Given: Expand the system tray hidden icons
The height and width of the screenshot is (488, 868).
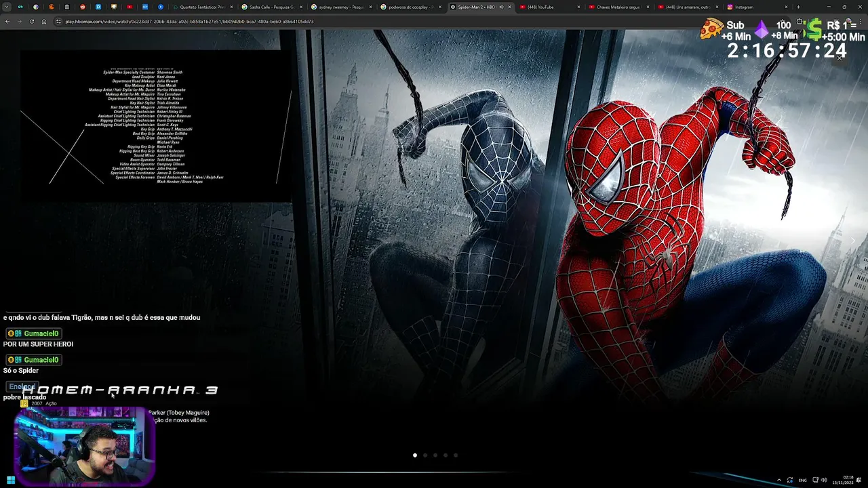Looking at the screenshot, I should coord(778,480).
